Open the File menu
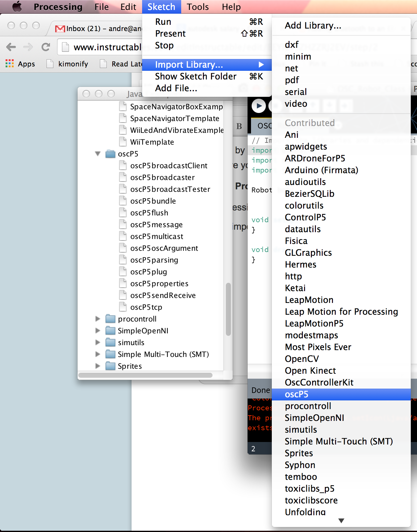The width and height of the screenshot is (417, 532). (x=101, y=7)
